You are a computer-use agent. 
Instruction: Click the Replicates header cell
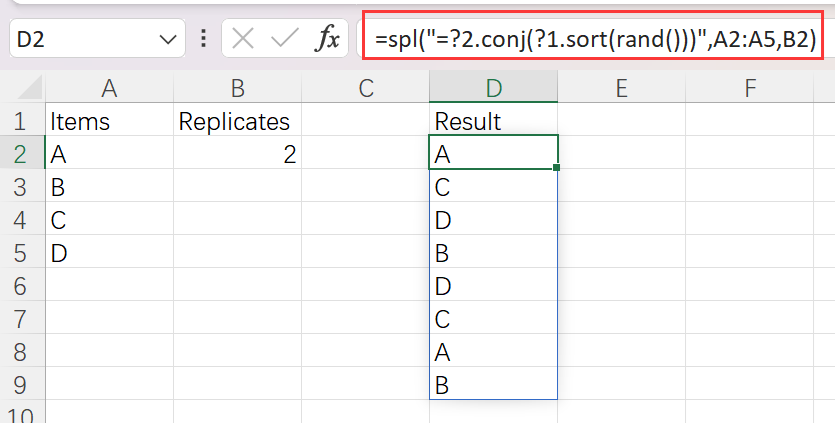coord(237,122)
